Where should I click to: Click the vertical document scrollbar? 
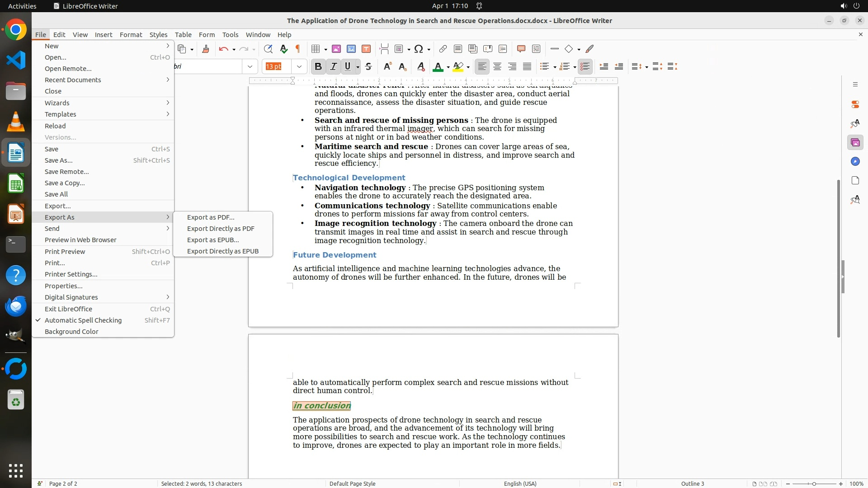[838, 258]
